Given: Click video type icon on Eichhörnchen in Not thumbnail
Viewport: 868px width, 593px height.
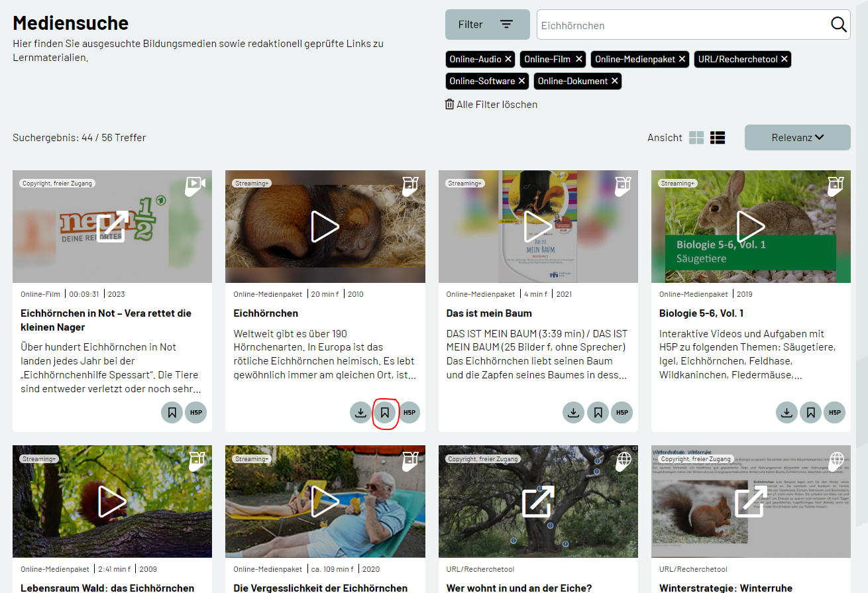Looking at the screenshot, I should (195, 186).
